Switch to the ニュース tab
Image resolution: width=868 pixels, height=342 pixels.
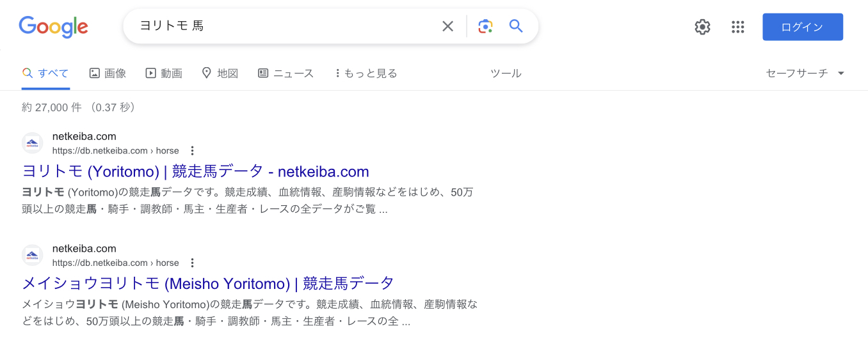(x=285, y=73)
